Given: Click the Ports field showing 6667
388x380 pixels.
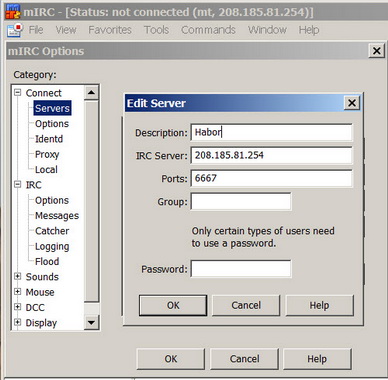Looking at the screenshot, I should (x=271, y=178).
